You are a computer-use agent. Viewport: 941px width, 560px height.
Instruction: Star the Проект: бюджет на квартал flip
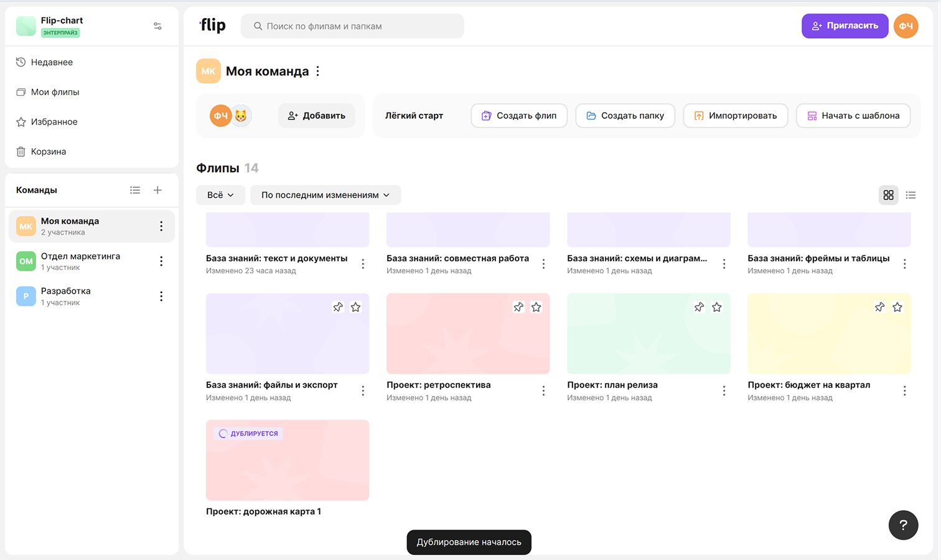tap(897, 307)
